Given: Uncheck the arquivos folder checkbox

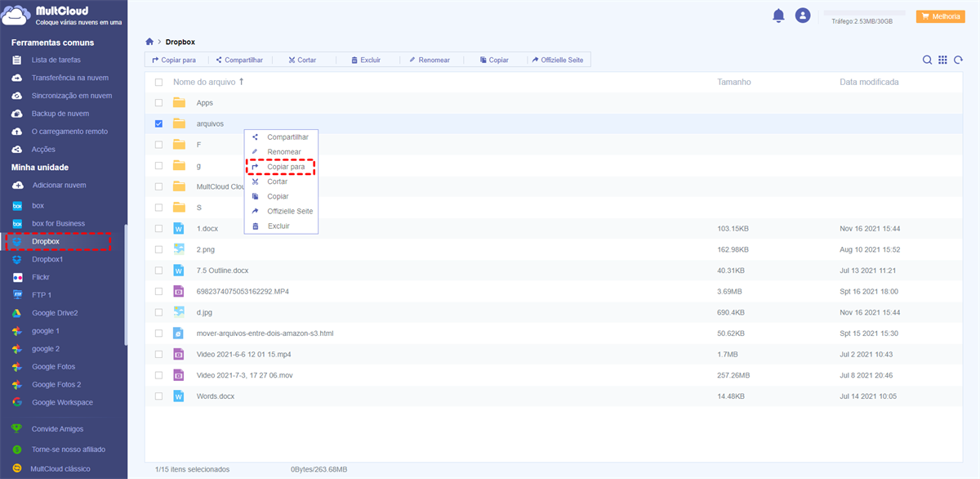Looking at the screenshot, I should [158, 123].
